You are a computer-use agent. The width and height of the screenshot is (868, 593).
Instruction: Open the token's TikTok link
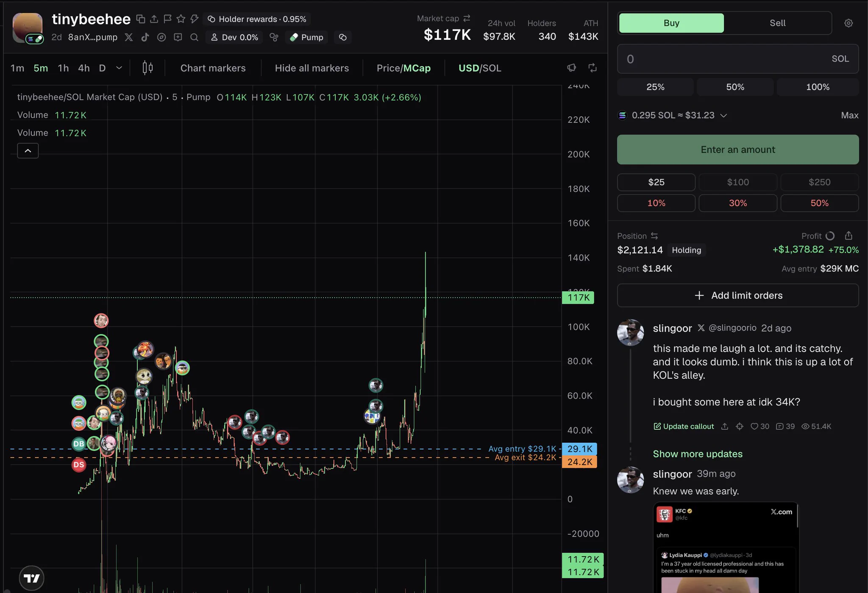[x=145, y=37]
